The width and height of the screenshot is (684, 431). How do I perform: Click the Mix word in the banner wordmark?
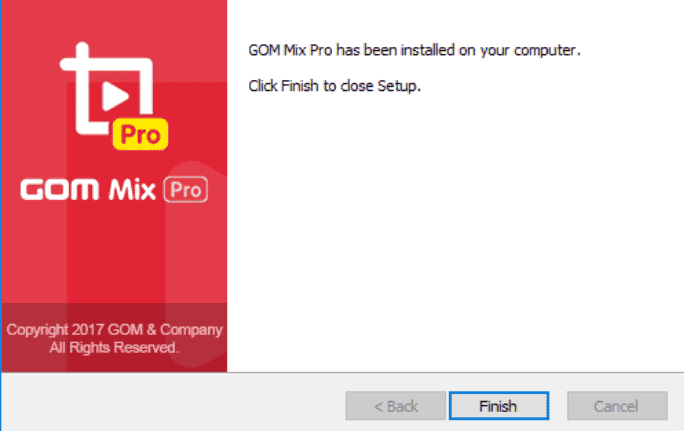(x=132, y=190)
